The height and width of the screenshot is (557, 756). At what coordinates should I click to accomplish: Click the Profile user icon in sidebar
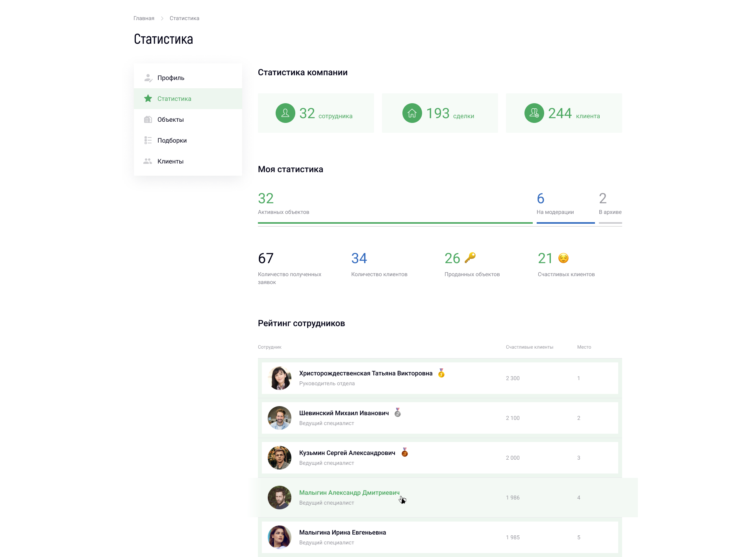(148, 78)
